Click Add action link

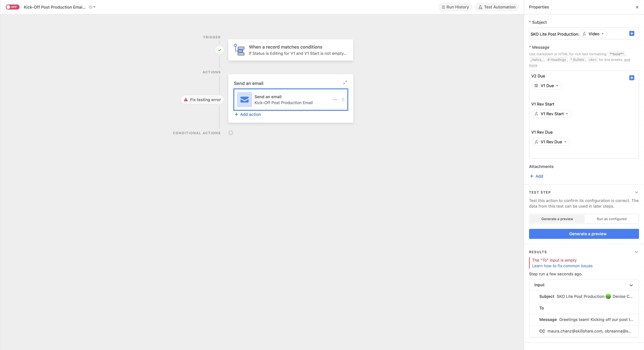coord(248,114)
